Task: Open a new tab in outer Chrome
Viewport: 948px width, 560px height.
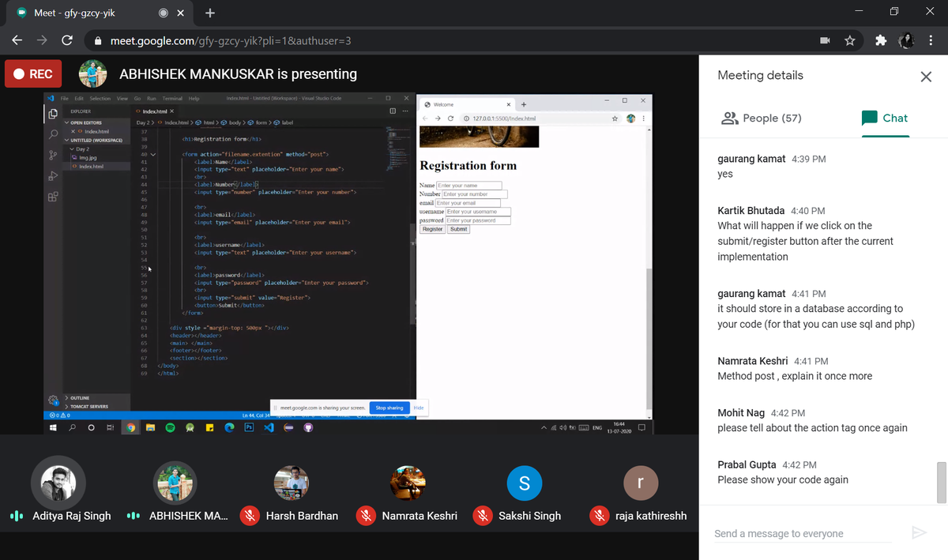Action: pyautogui.click(x=209, y=13)
